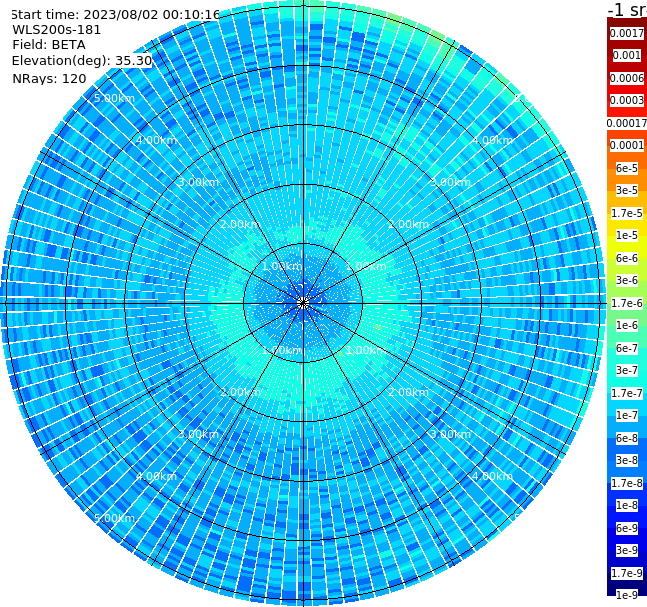Click the 1e-5 colorbar tick label
The height and width of the screenshot is (607, 647).
pyautogui.click(x=627, y=235)
